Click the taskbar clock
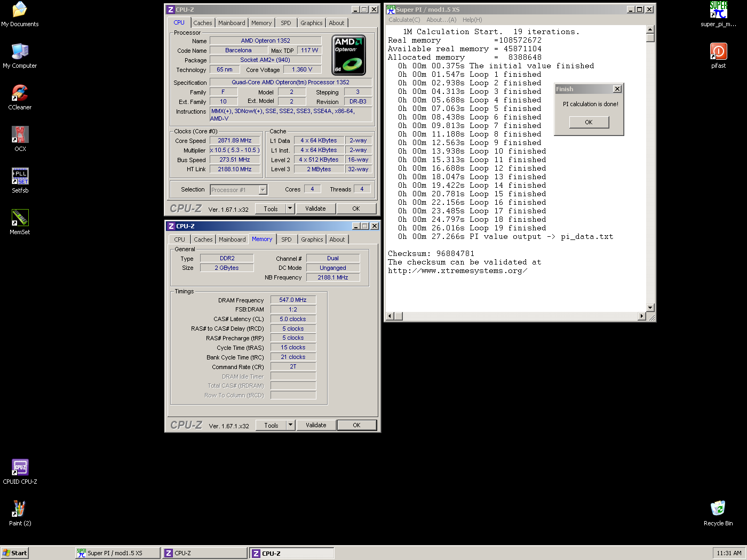 [729, 553]
